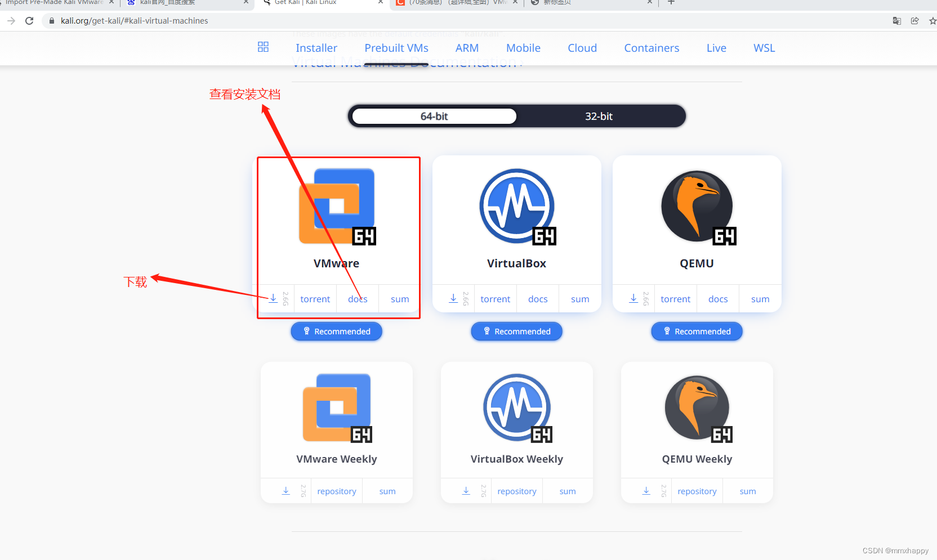
Task: Open the VirtualBox sum link
Action: click(580, 299)
